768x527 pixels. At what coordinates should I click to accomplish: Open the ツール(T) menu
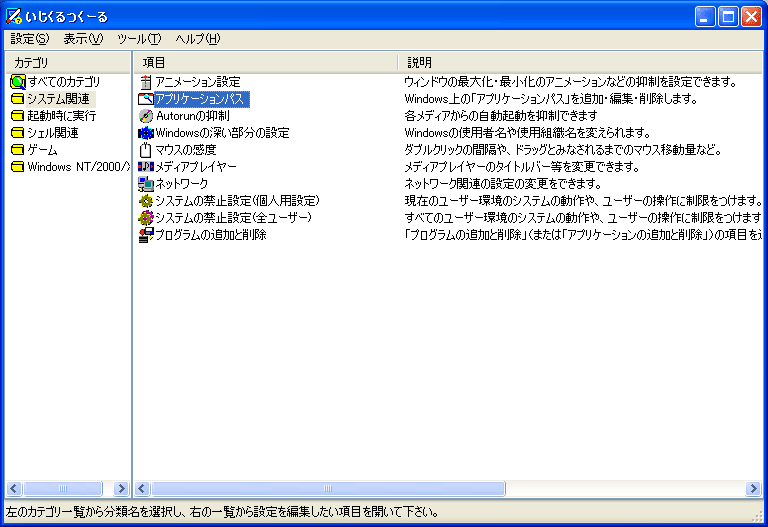139,39
